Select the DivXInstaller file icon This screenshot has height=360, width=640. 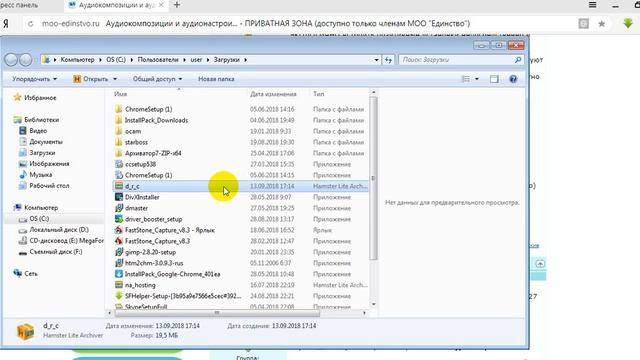click(119, 197)
